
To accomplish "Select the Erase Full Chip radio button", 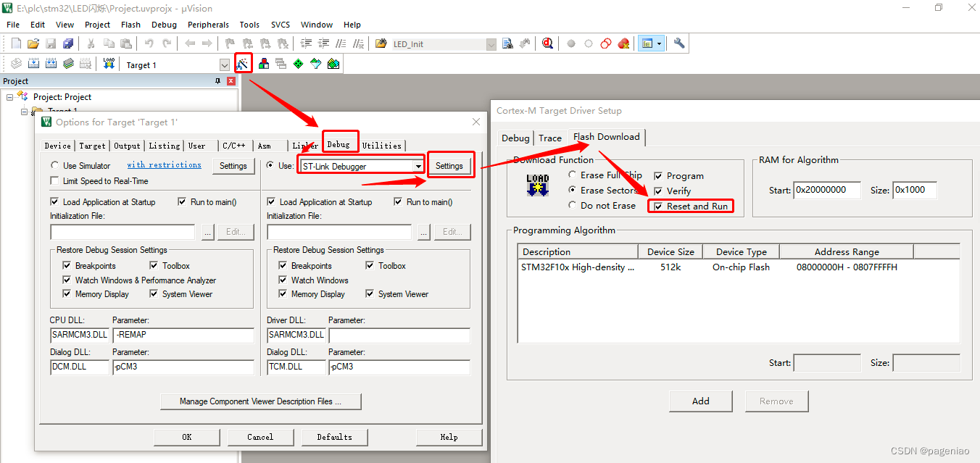I will [x=573, y=175].
